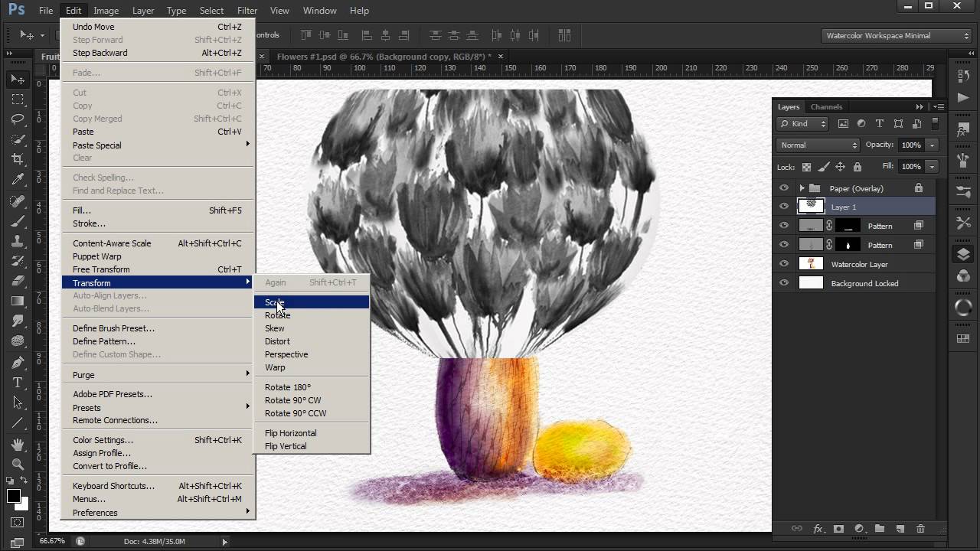Create a new layer

tap(900, 529)
